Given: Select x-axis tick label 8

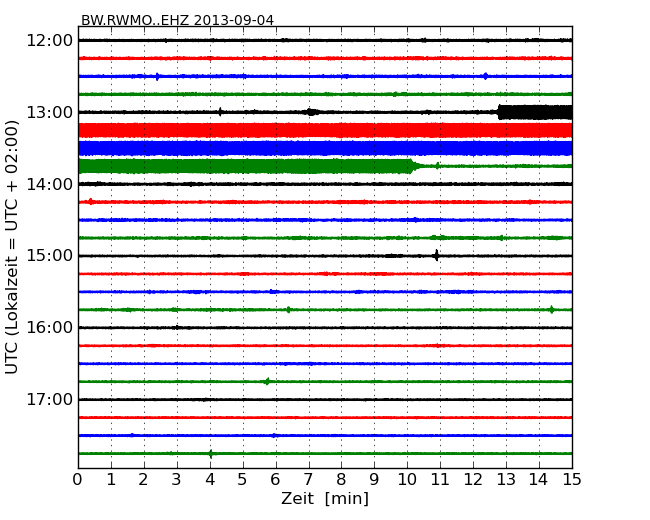Looking at the screenshot, I should (341, 480).
